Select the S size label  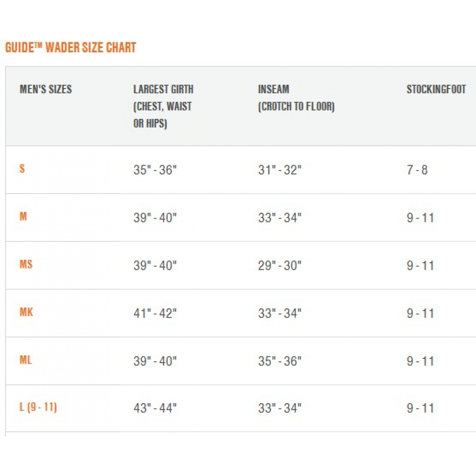[22, 169]
